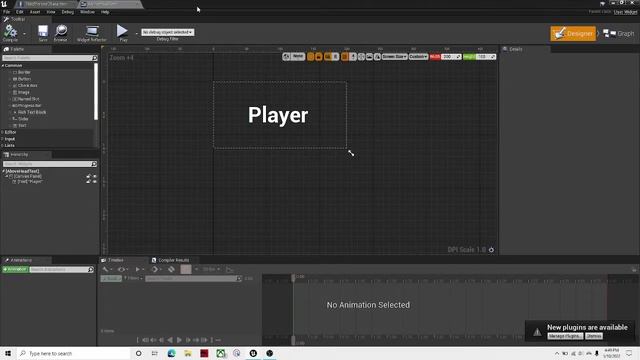Viewport: 640px width, 360px height.
Task: Switch to Designer mode
Action: coord(573,33)
